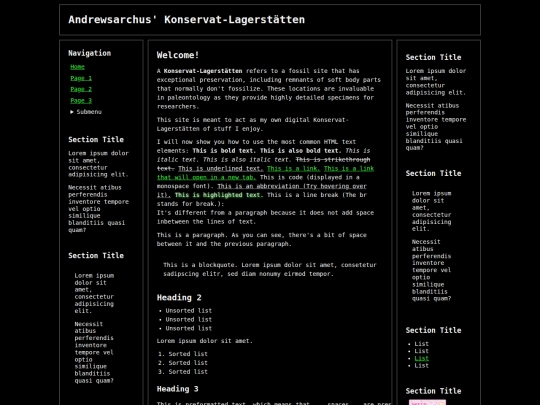540x405 pixels.
Task: Click the bold 'Konservat-Lagerstätten' term in first paragraph
Action: (203, 71)
